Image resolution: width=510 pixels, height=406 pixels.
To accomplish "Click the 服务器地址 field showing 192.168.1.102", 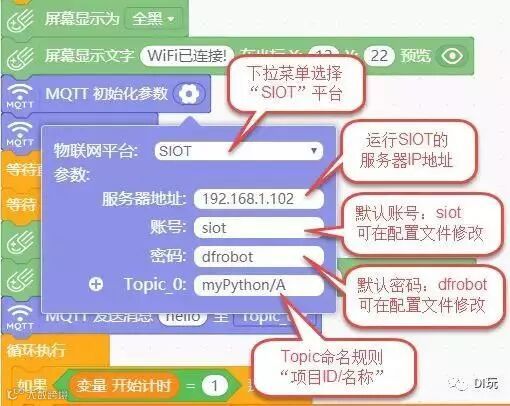I will [x=259, y=199].
